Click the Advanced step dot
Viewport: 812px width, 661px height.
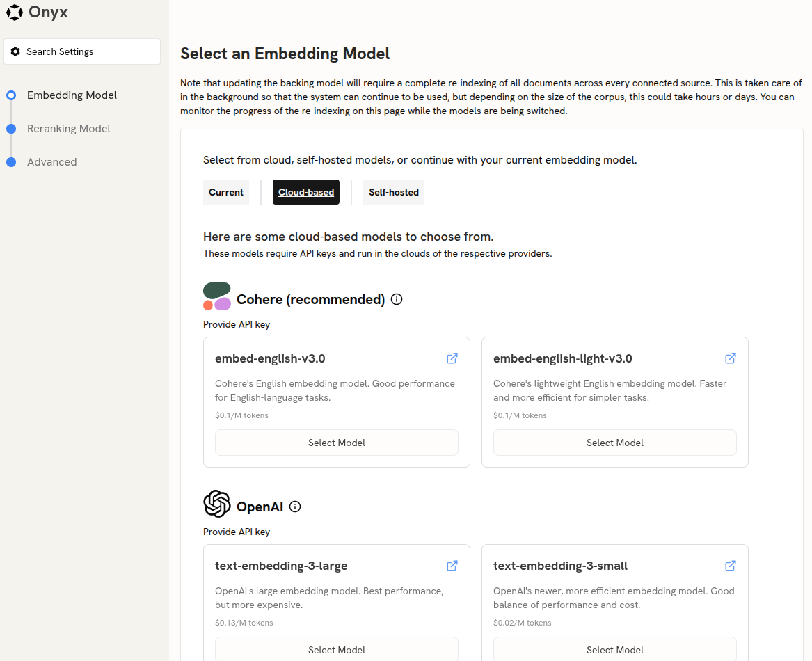pyautogui.click(x=11, y=162)
